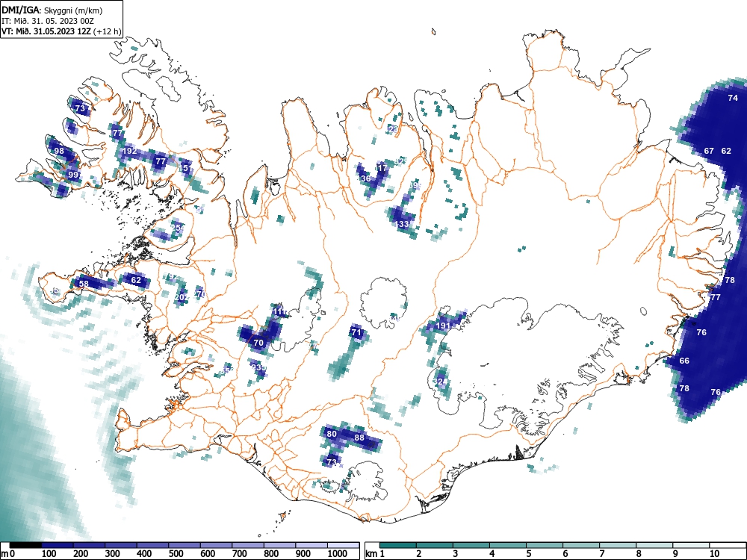Click the visibility value '191' northwest of Vatnajökull

(x=444, y=326)
